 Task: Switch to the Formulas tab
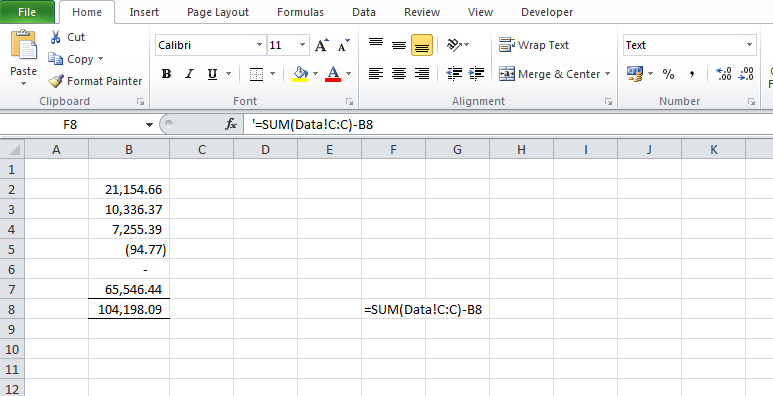pos(300,12)
